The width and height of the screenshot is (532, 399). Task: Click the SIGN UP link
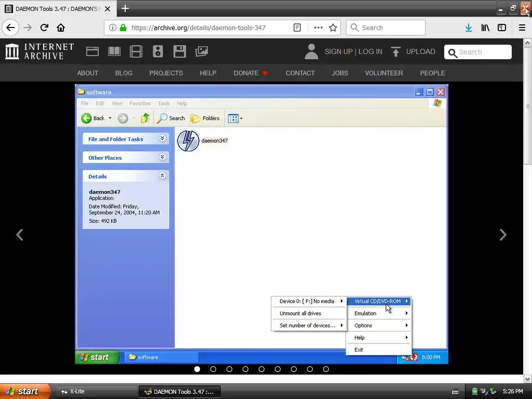click(x=339, y=51)
